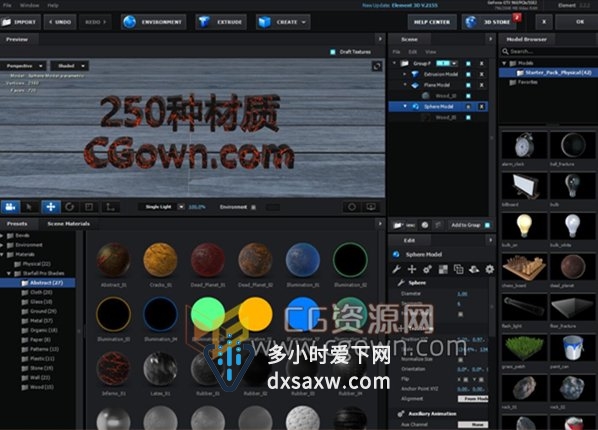The image size is (598, 430).
Task: Toggle the Draft Textures checkbox
Action: (333, 52)
